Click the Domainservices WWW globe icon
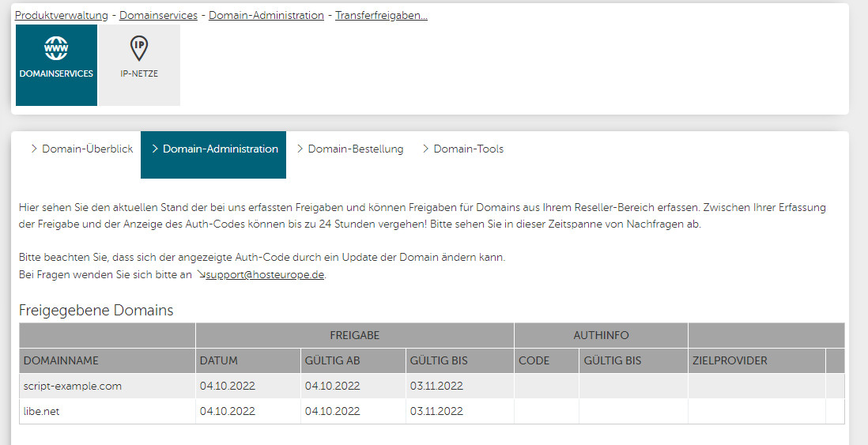This screenshot has width=868, height=445. 56,49
